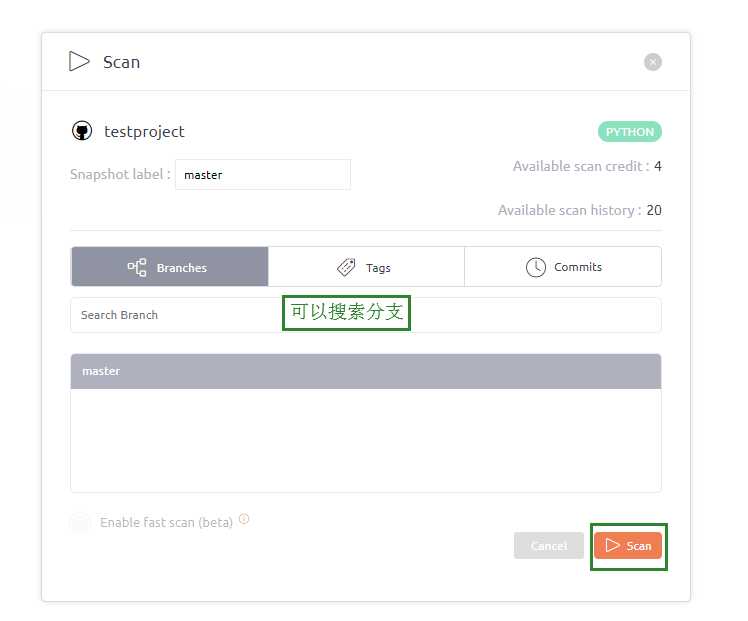748x621 pixels.
Task: Select the master branch row
Action: tap(365, 371)
